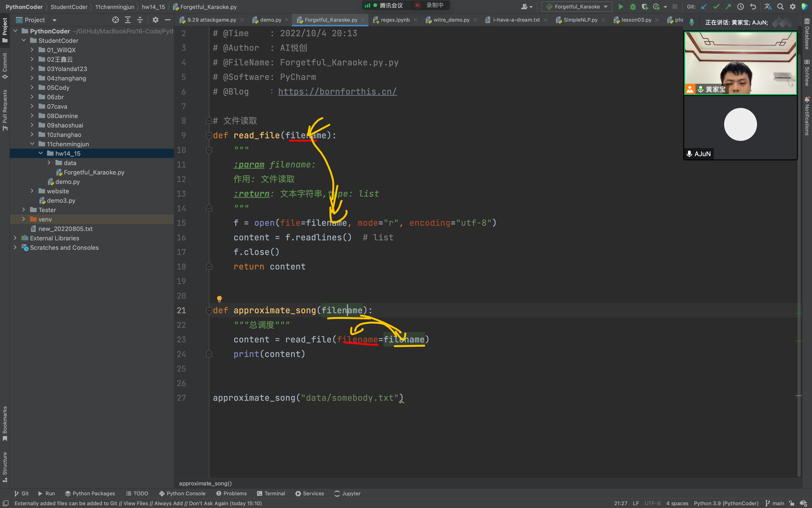Click the Python 3.9 interpreter selector
The image size is (812, 508).
click(726, 503)
